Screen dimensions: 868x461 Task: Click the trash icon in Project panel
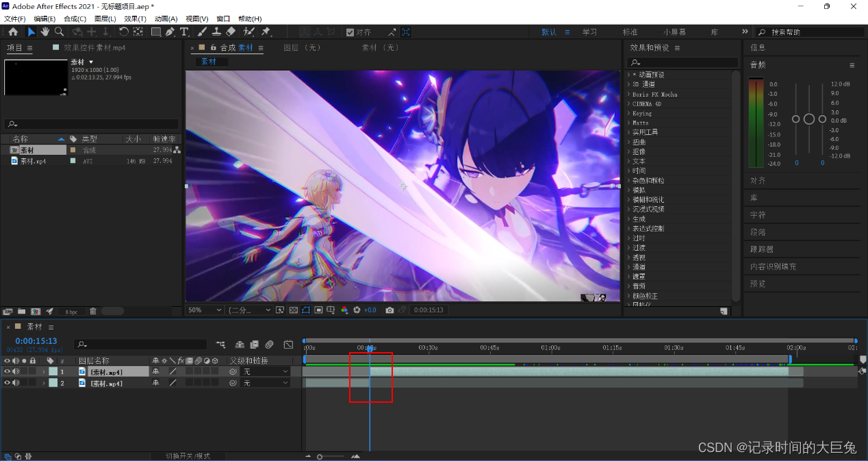point(93,311)
